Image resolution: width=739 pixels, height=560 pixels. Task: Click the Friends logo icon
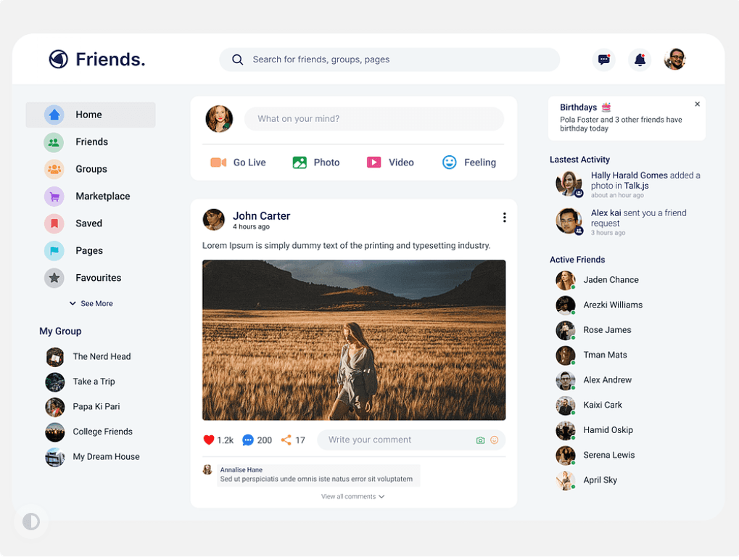pyautogui.click(x=58, y=59)
